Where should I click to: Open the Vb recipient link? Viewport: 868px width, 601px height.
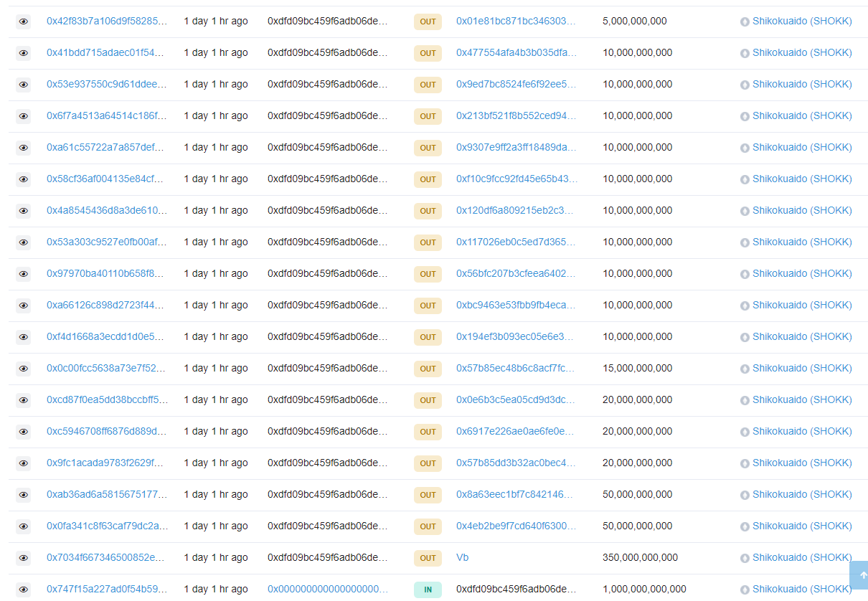pyautogui.click(x=463, y=558)
